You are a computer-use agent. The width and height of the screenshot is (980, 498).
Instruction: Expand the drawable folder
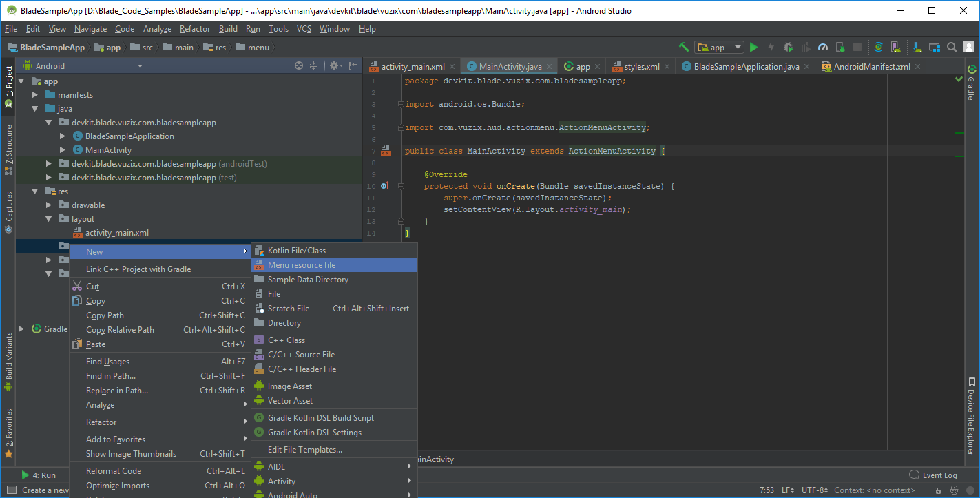(49, 205)
